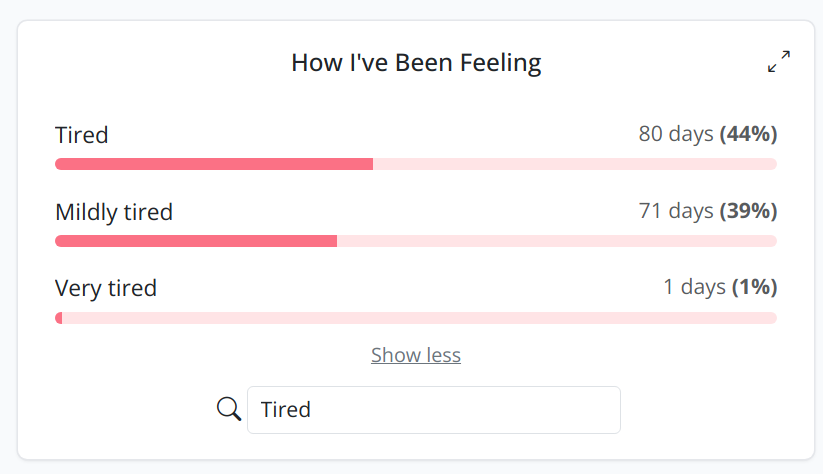Click Show less link
823x474 pixels.
[416, 355]
